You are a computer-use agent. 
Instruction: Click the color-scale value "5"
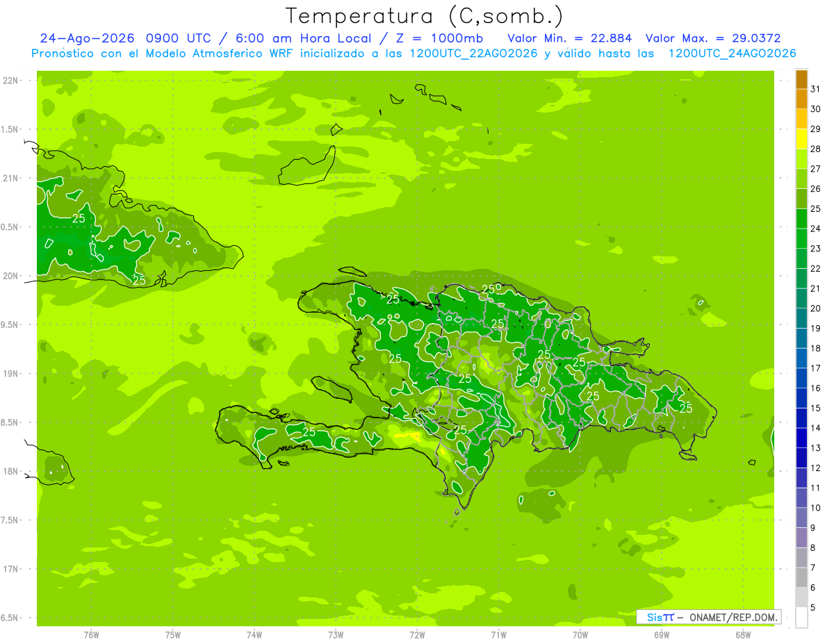(813, 608)
